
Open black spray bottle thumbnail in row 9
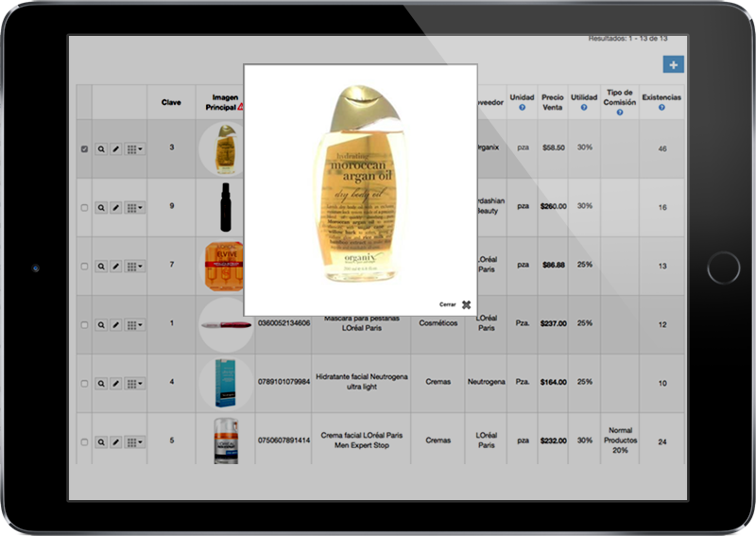tap(226, 207)
